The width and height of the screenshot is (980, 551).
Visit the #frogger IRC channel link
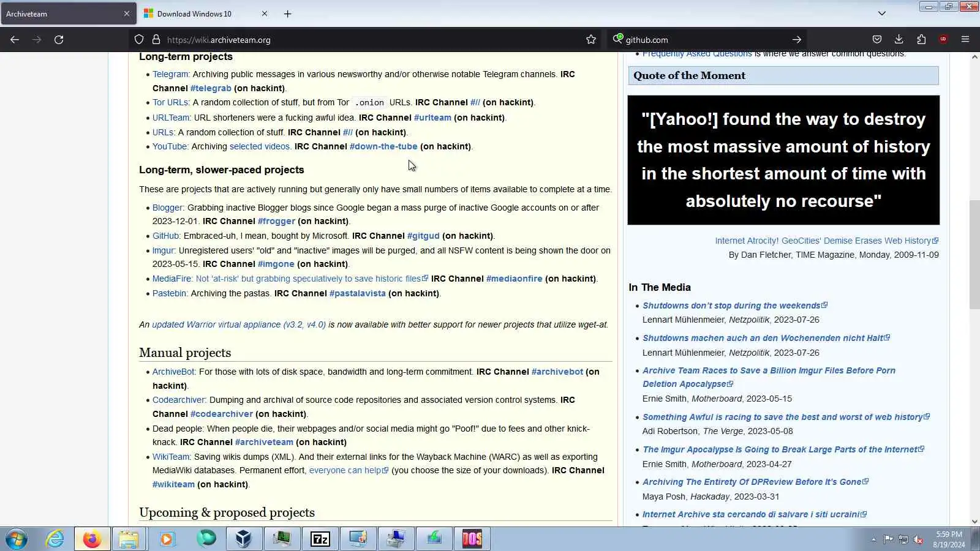click(276, 221)
